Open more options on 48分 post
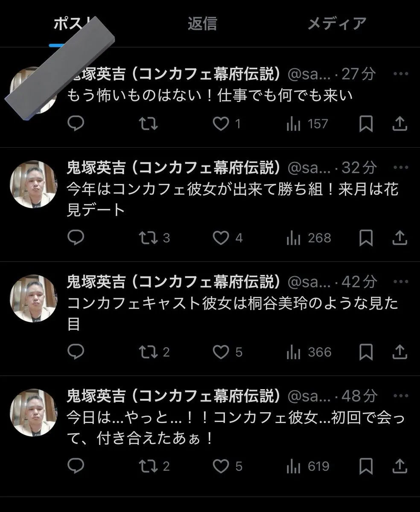420x512 pixels. coord(400,396)
